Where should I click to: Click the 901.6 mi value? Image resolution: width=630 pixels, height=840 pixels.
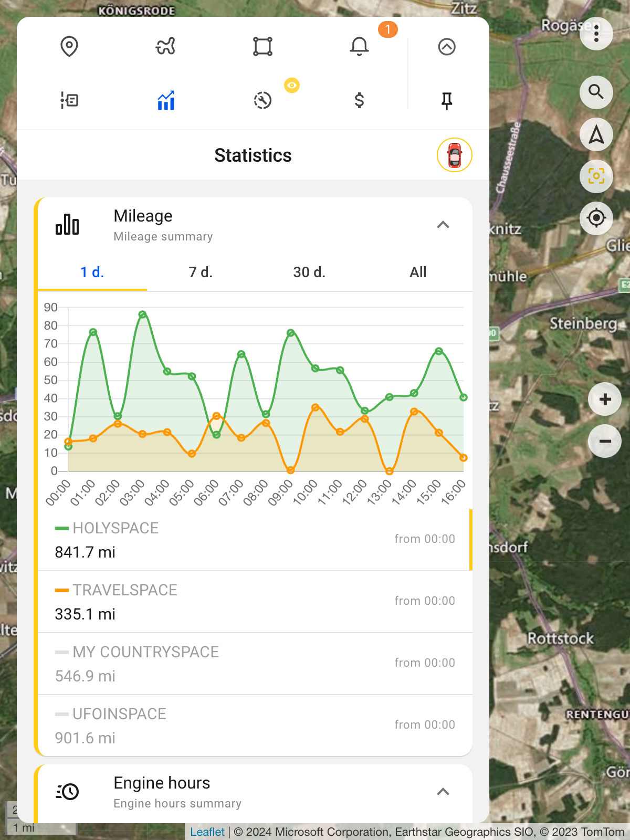pyautogui.click(x=85, y=738)
